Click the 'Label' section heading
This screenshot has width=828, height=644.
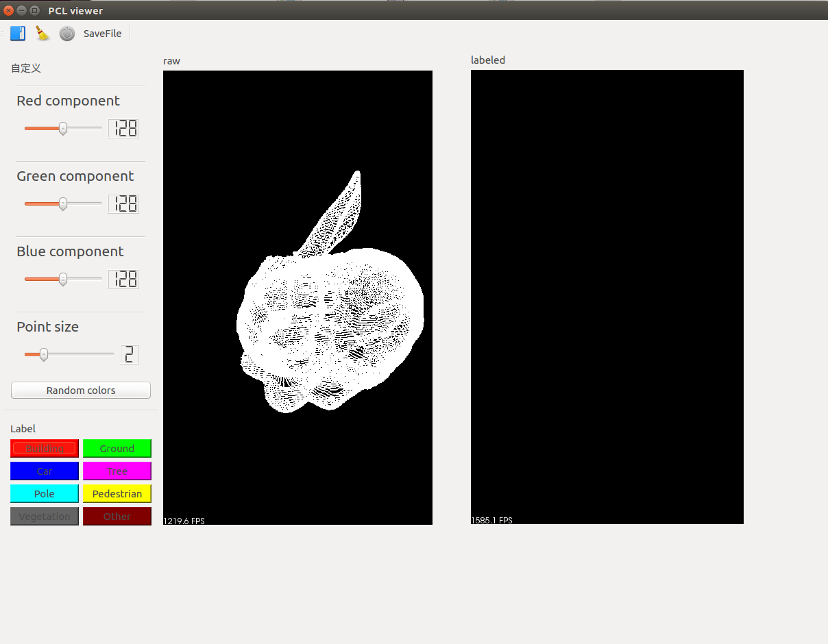[x=23, y=429]
